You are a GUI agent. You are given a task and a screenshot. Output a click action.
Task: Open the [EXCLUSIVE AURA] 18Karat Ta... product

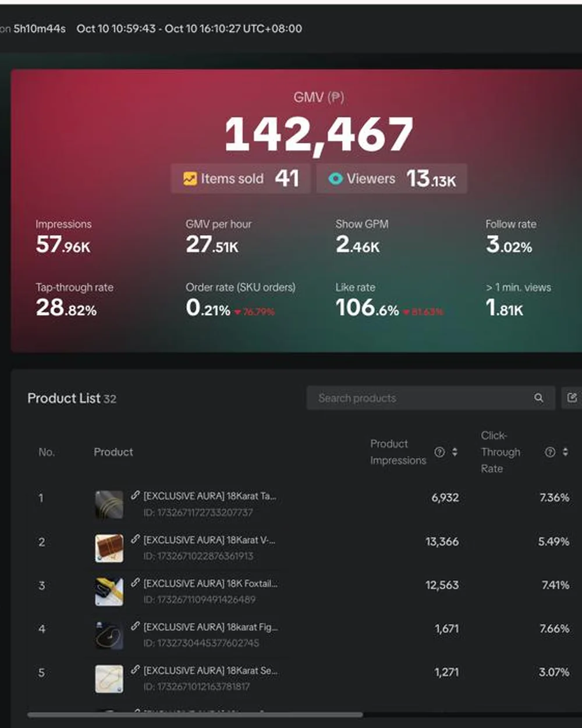210,496
